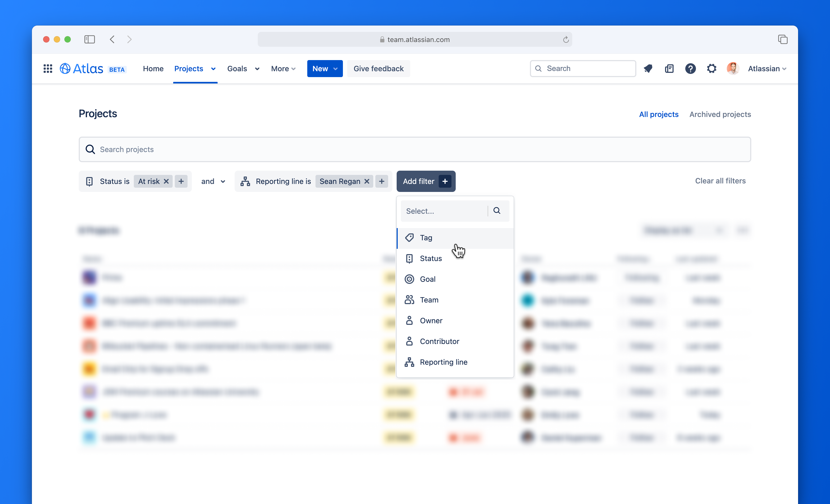Select Owner filter option
The height and width of the screenshot is (504, 830).
(x=455, y=321)
